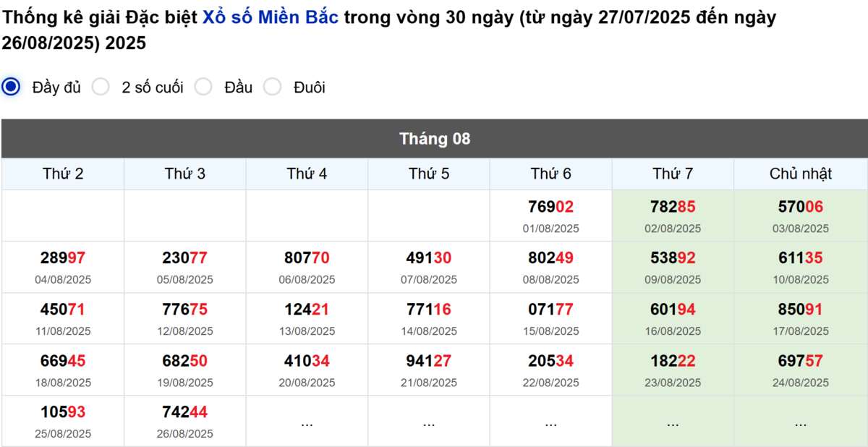Viewport: 868px width, 447px height.
Task: Select result 60194 dated 16/08/2025
Action: tap(673, 310)
